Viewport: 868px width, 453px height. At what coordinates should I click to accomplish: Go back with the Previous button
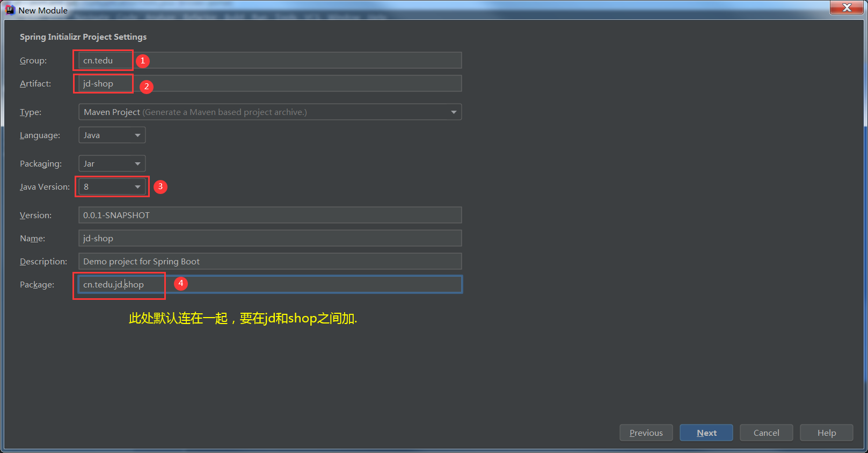click(646, 433)
